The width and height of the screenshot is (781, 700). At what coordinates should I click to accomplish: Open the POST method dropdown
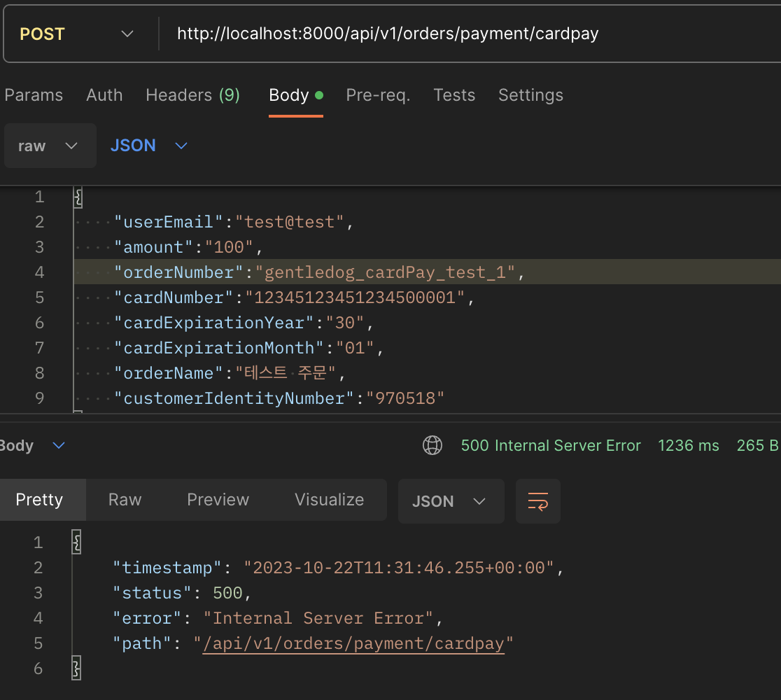(x=77, y=34)
